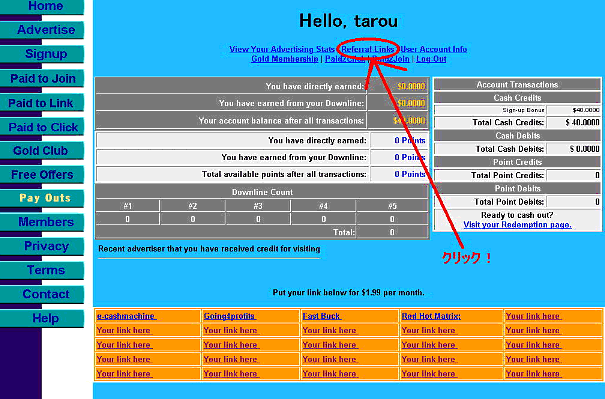Open the Help sidebar button
The image size is (605, 399).
(x=42, y=318)
